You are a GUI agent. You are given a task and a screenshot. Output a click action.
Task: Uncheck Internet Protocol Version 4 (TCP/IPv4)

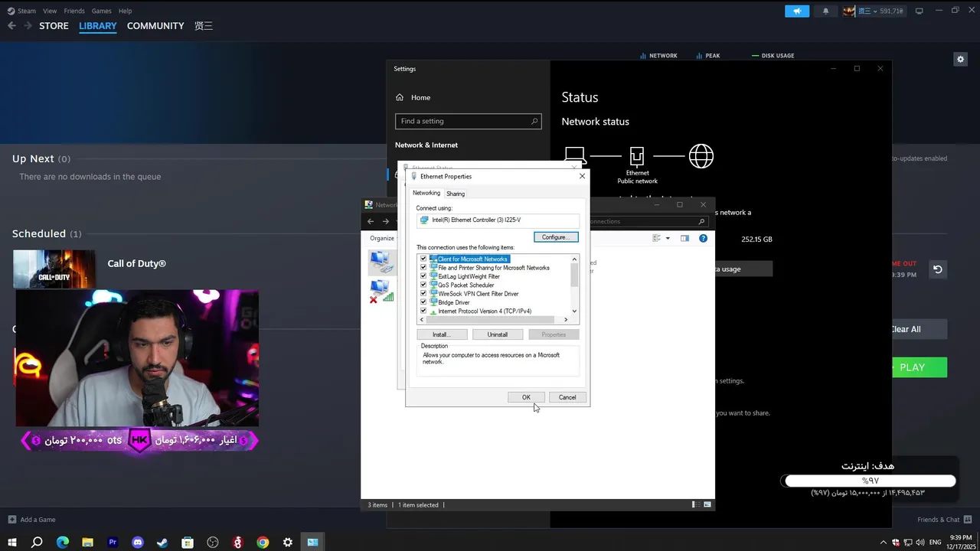423,311
